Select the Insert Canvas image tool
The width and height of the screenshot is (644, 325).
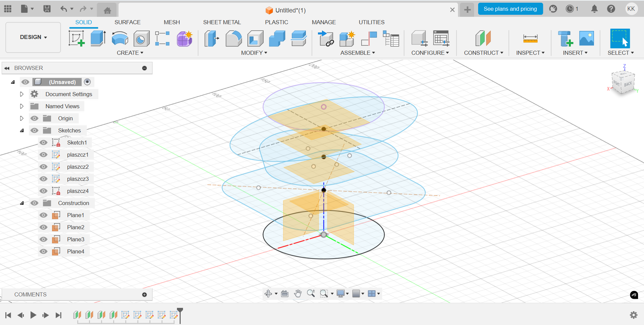pos(587,38)
